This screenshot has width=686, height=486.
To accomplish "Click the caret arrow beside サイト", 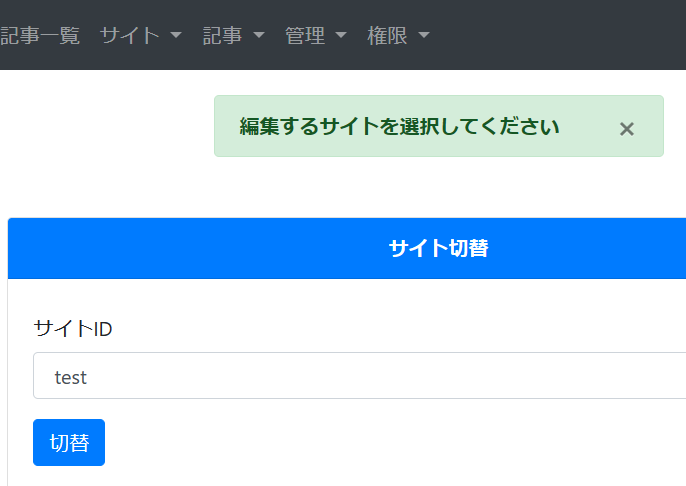I will click(x=176, y=36).
